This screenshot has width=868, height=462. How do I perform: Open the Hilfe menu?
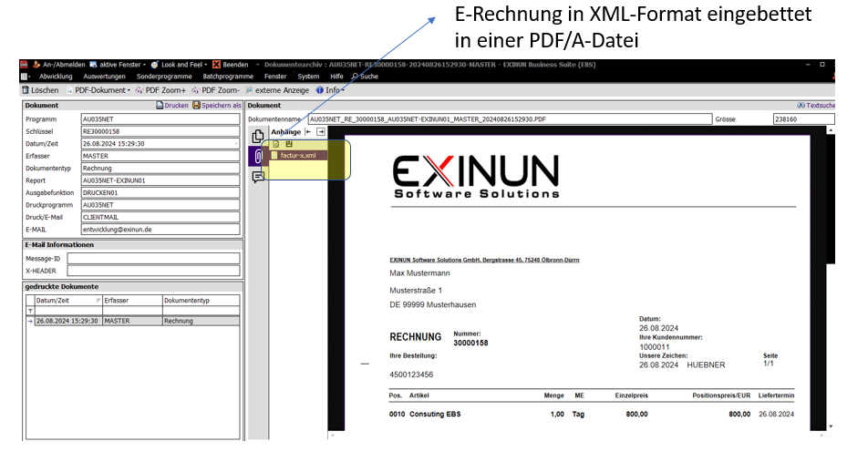coord(336,77)
